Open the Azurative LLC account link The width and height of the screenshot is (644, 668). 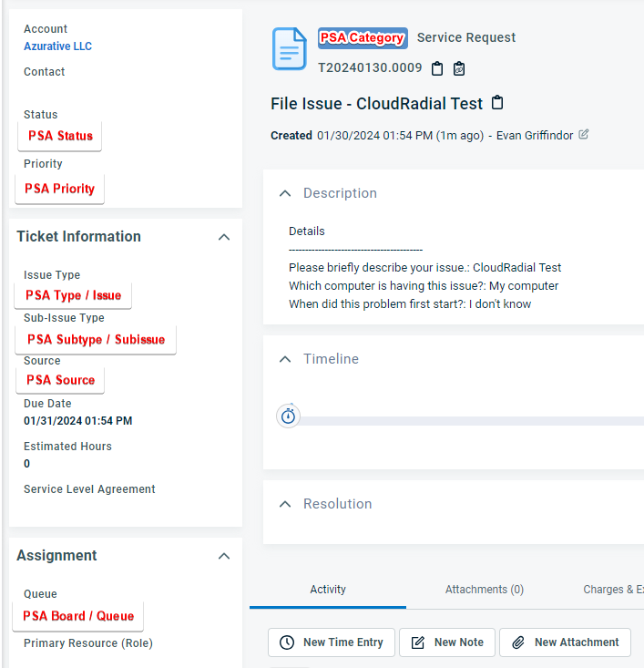click(58, 46)
